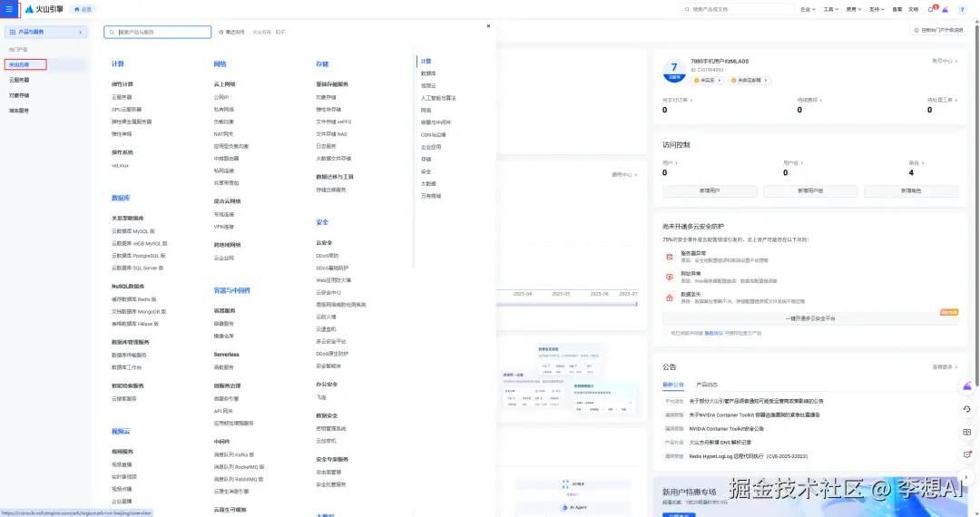Open NVIDIA Container Toolkit安全公告 announcement
980x517 pixels.
[726, 429]
